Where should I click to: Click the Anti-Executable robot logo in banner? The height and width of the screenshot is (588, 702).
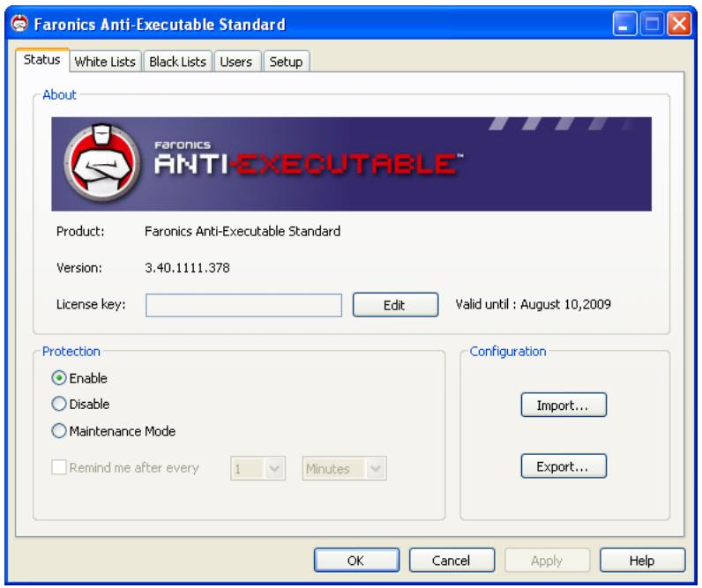point(102,163)
